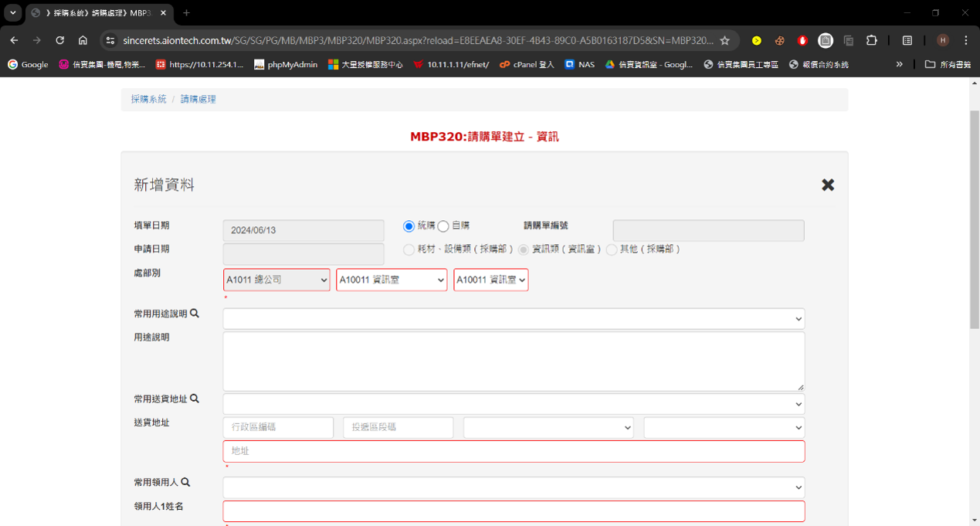The width and height of the screenshot is (980, 526).
Task: Open the 大量授權服務中心 bookmark
Action: (365, 64)
